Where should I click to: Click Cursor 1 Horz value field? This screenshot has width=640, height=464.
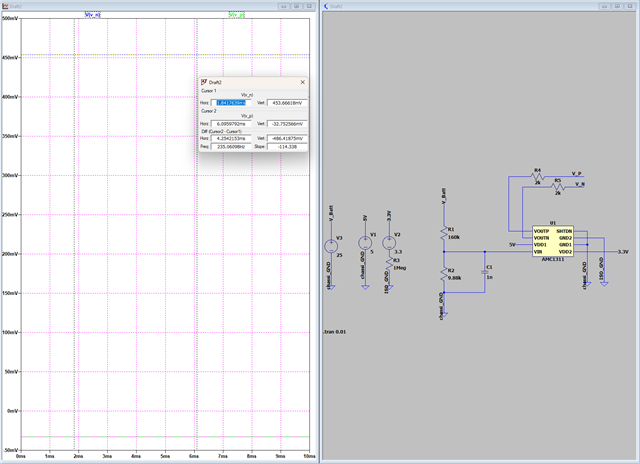point(231,103)
